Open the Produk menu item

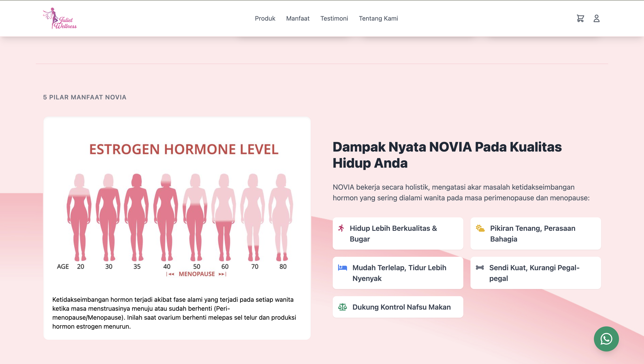coord(265,19)
